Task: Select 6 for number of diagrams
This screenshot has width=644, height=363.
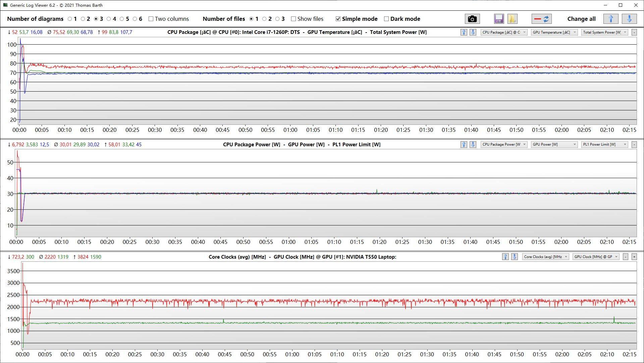Action: (135, 19)
